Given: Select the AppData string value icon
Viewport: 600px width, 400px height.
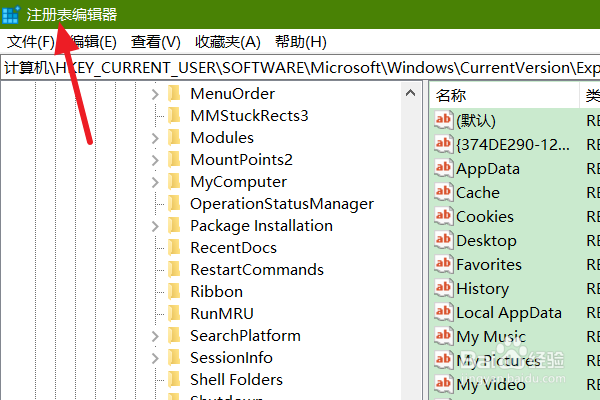Looking at the screenshot, I should (x=444, y=168).
